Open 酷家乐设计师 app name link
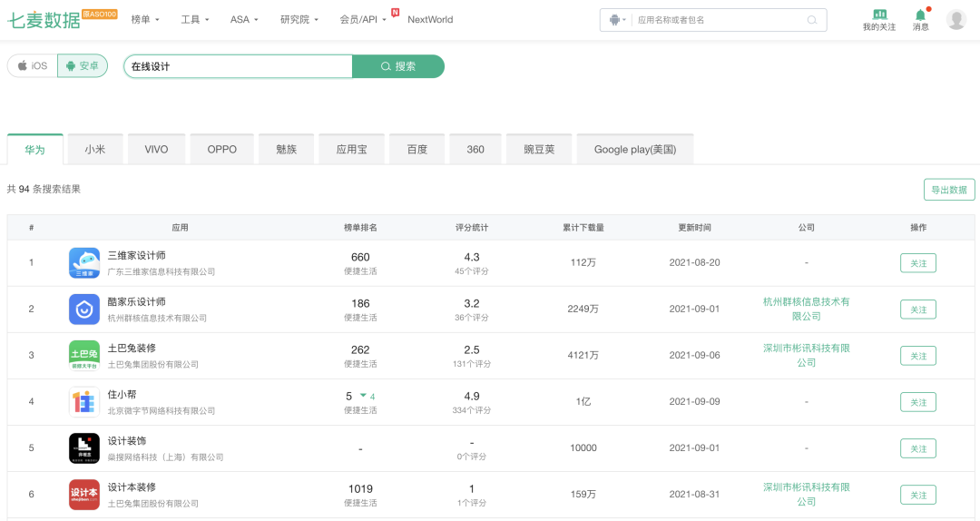 [x=137, y=301]
